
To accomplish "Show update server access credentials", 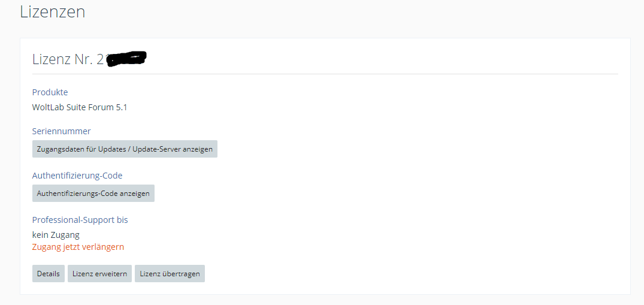I will 125,149.
